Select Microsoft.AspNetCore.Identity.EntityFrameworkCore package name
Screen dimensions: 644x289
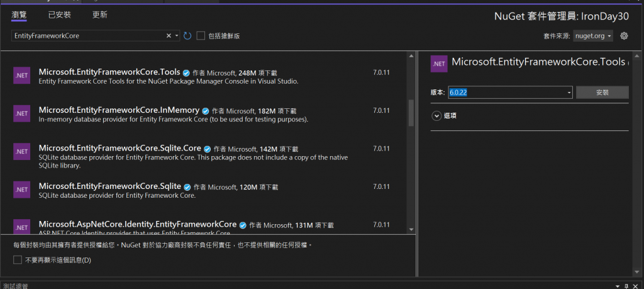[x=138, y=224]
